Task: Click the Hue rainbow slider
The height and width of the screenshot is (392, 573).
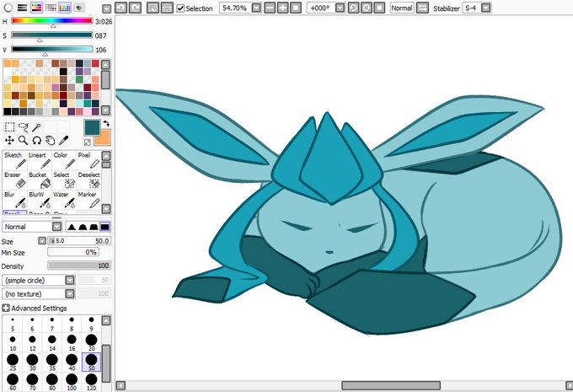Action: coord(52,21)
